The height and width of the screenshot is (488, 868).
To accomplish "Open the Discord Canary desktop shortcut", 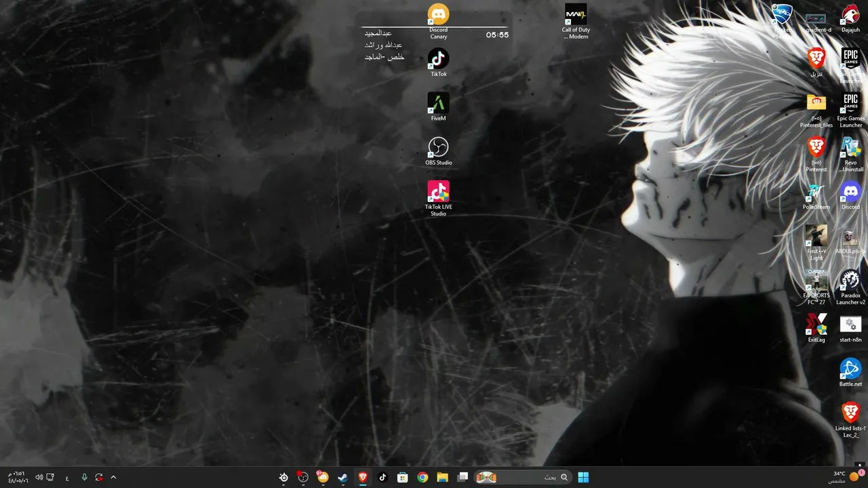I will (x=438, y=21).
